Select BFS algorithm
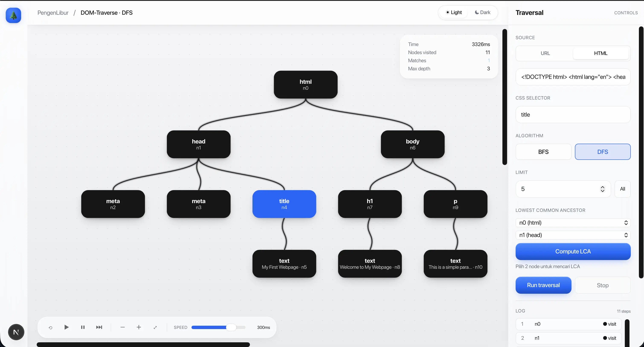The height and width of the screenshot is (347, 644). (543, 152)
